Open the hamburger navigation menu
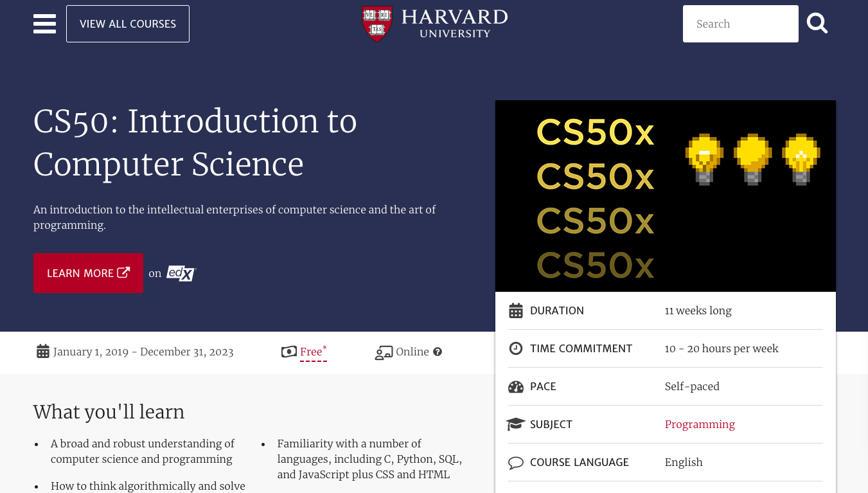The height and width of the screenshot is (493, 868). coord(44,24)
